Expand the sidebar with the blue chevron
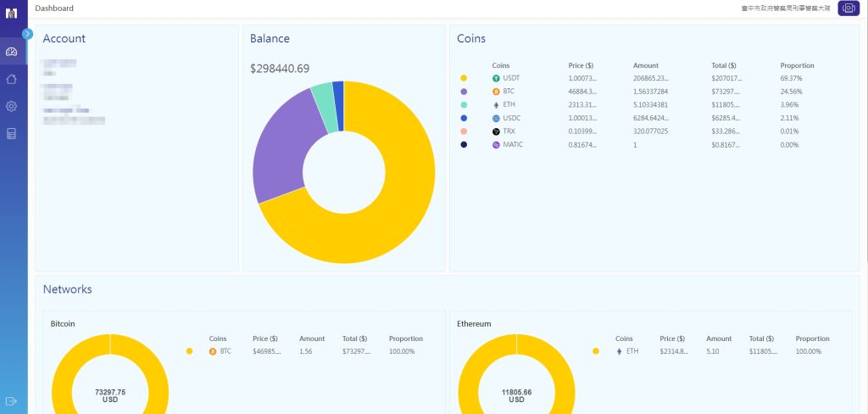The width and height of the screenshot is (868, 414). pos(28,34)
